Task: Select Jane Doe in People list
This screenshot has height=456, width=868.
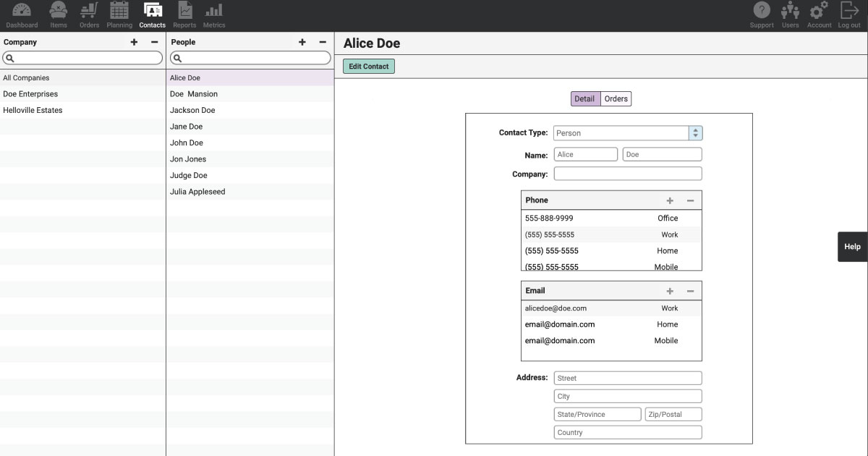Action: click(250, 127)
